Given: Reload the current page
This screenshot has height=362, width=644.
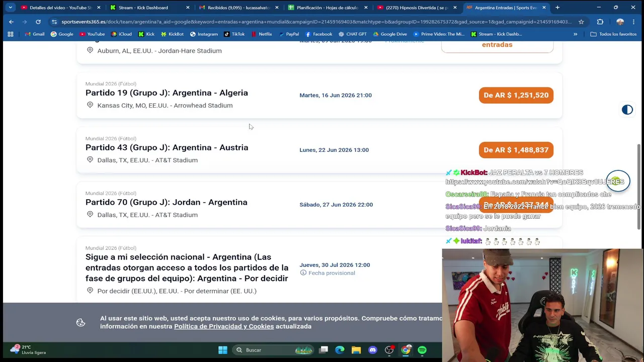Looking at the screenshot, I should coord(38,22).
